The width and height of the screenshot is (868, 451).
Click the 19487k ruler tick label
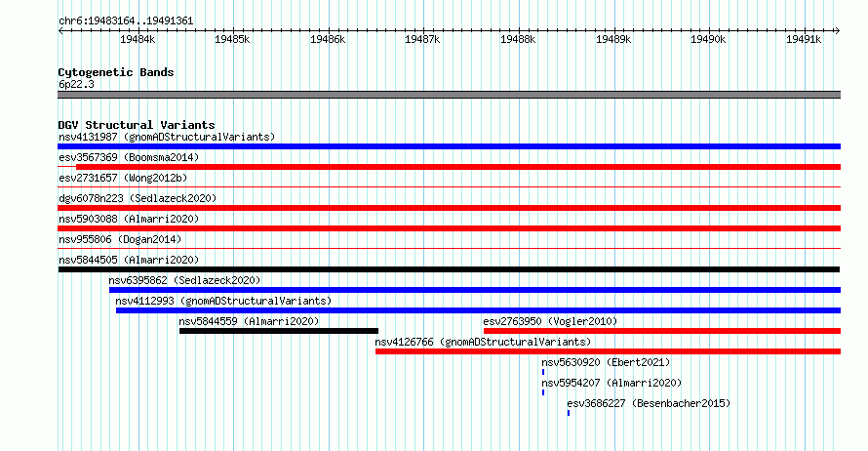(x=422, y=39)
